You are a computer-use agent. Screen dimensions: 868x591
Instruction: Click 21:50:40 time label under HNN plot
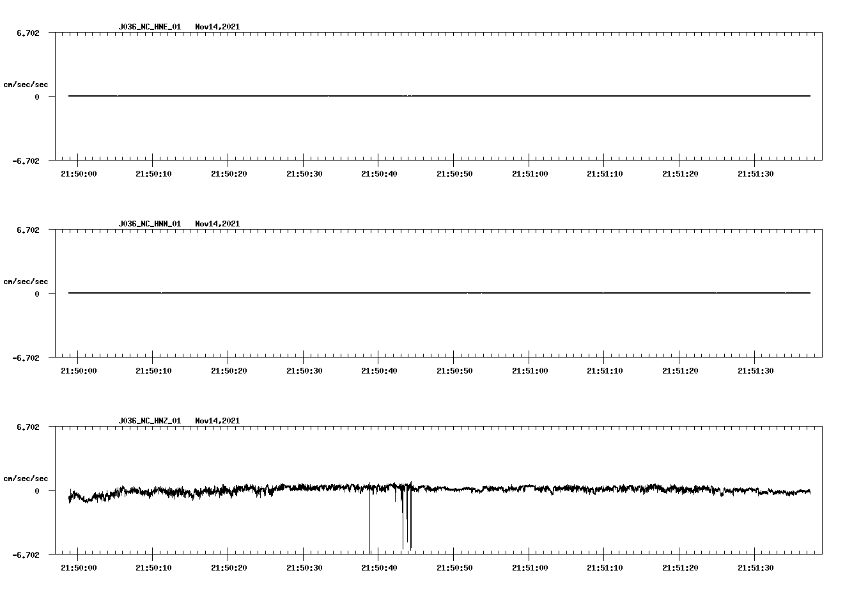click(380, 370)
